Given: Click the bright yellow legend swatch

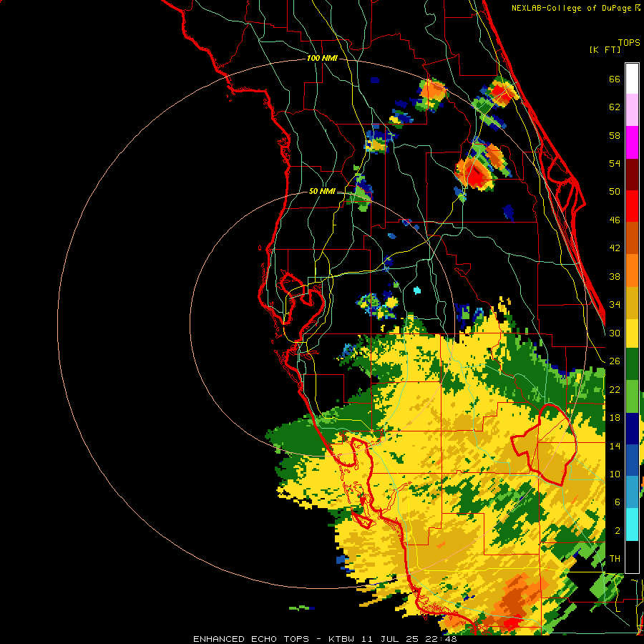Looking at the screenshot, I should click(x=632, y=333).
